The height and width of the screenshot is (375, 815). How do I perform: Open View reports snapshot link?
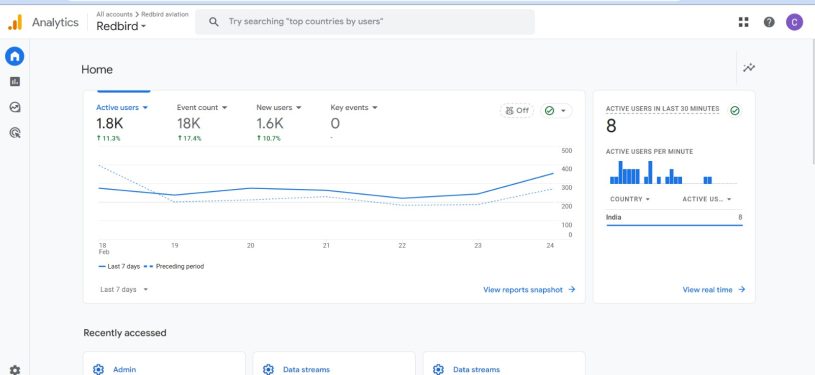[529, 290]
